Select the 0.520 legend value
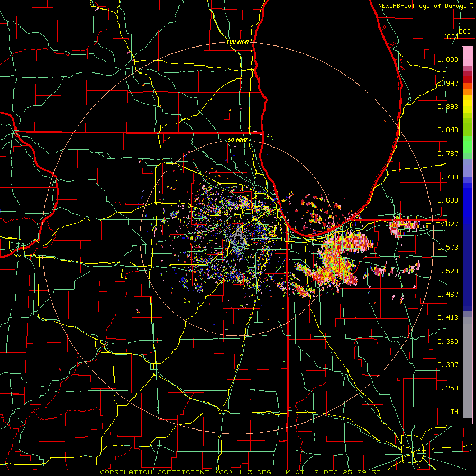The width and height of the screenshot is (476, 476). [448, 271]
